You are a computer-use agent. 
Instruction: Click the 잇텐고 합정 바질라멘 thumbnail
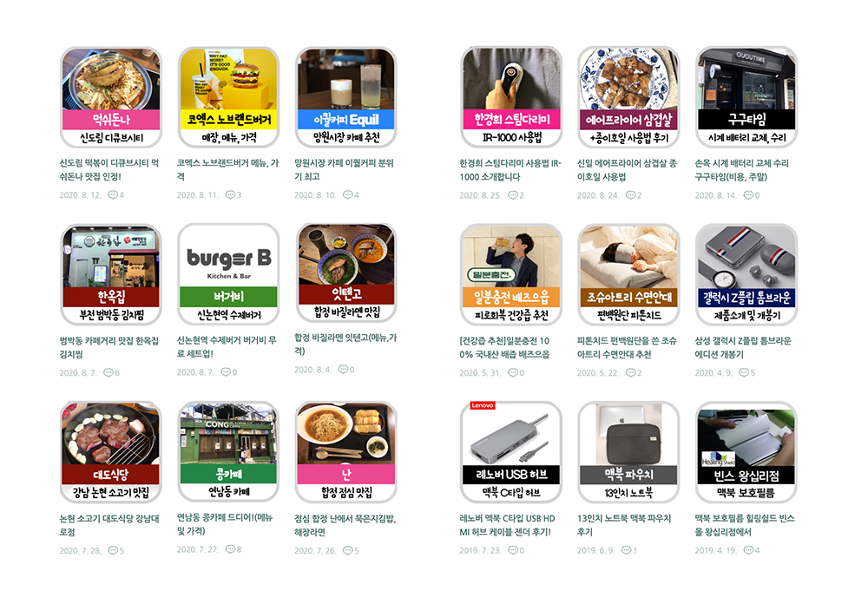[x=346, y=273]
